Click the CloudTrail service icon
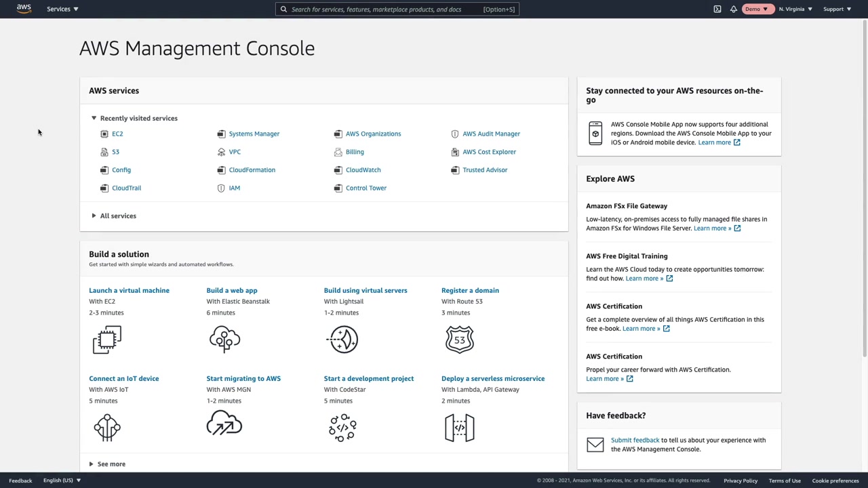The height and width of the screenshot is (488, 868). point(104,188)
